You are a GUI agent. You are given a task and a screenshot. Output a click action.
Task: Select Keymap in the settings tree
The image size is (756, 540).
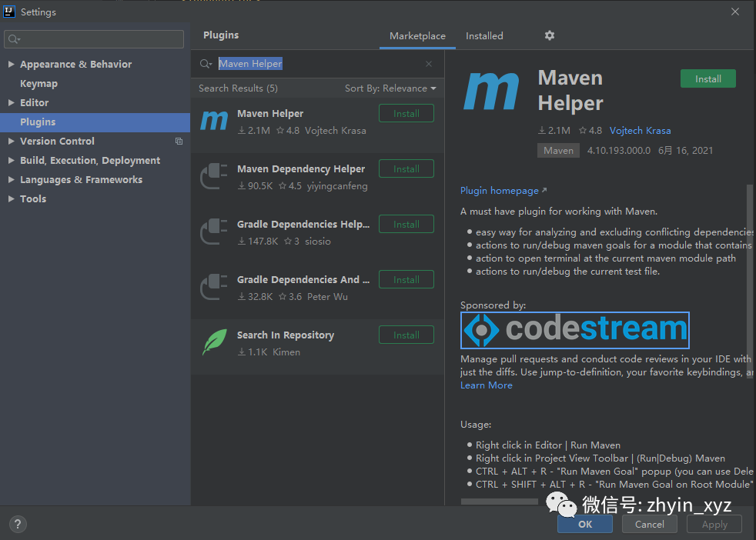(38, 83)
